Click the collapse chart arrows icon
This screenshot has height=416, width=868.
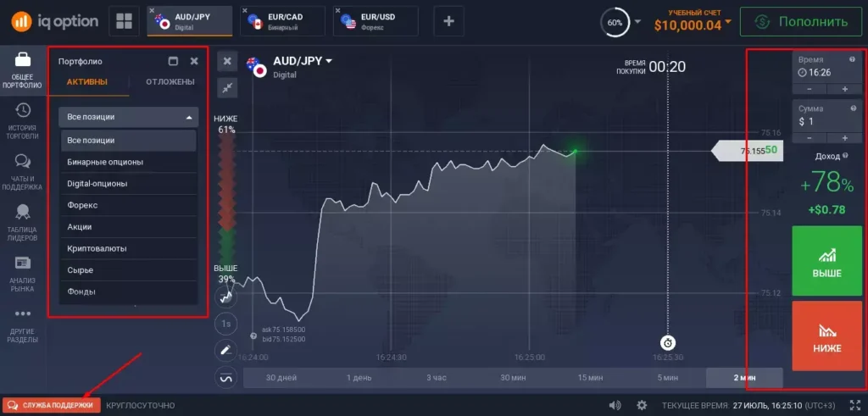(x=227, y=87)
